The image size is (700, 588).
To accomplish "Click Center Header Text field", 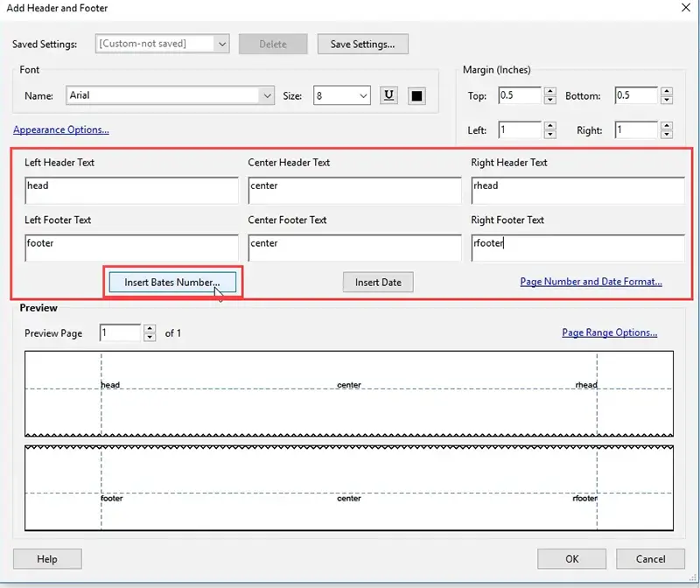I will tap(355, 190).
